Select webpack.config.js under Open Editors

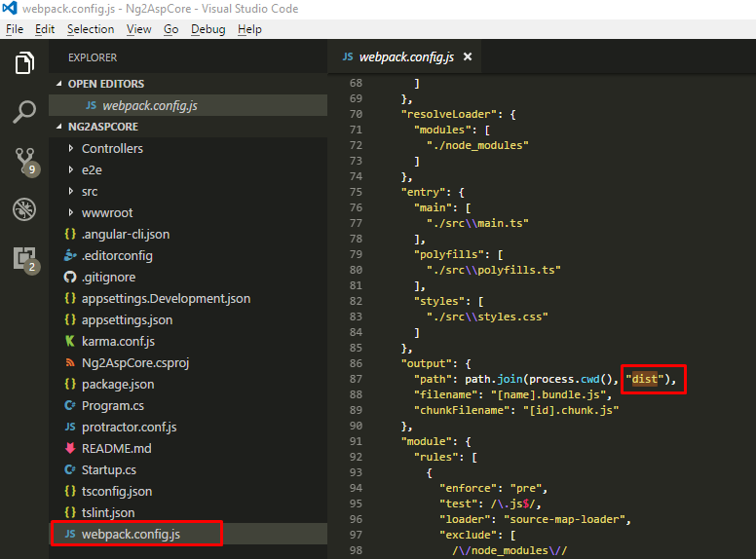[x=188, y=105]
